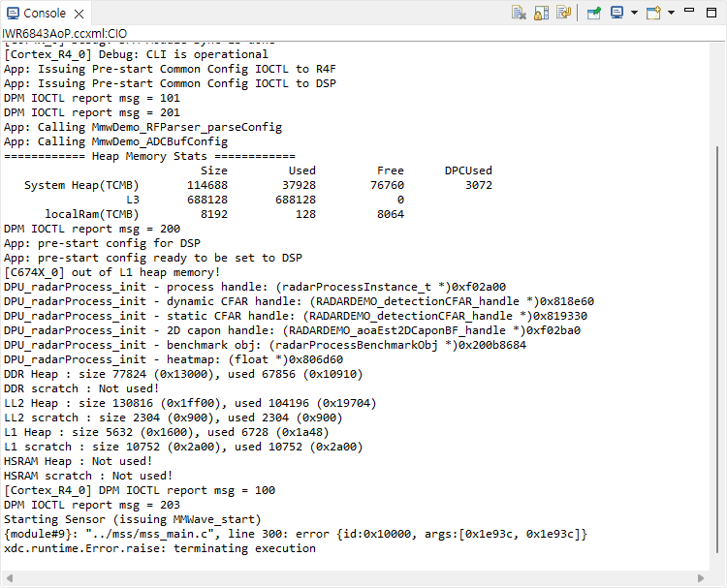Click the System Heap(TCMB) row

pos(258,185)
